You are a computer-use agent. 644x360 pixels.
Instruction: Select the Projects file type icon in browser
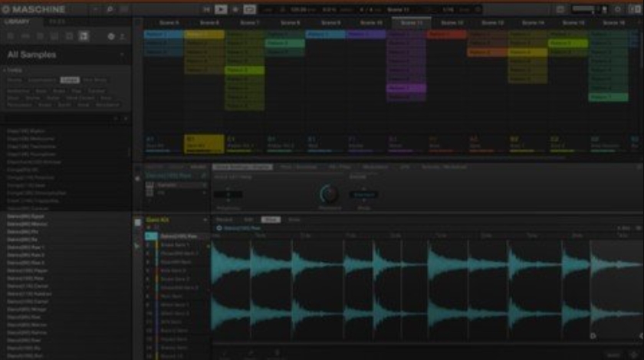click(11, 37)
